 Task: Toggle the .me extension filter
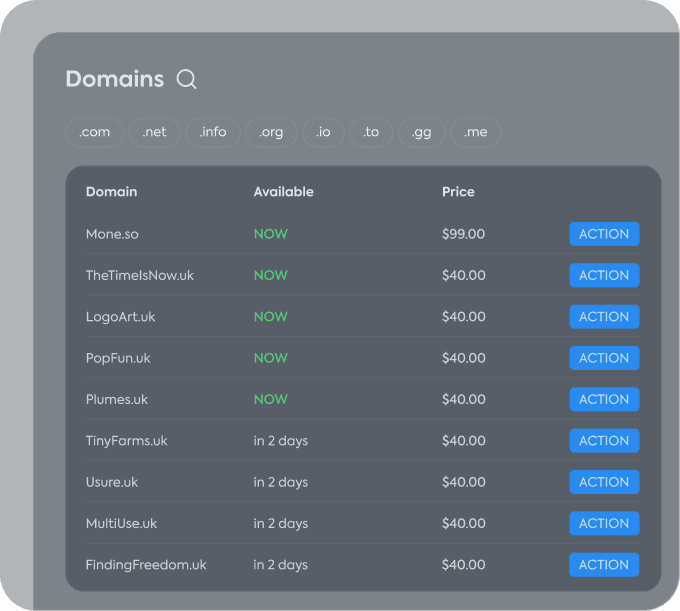click(x=476, y=132)
